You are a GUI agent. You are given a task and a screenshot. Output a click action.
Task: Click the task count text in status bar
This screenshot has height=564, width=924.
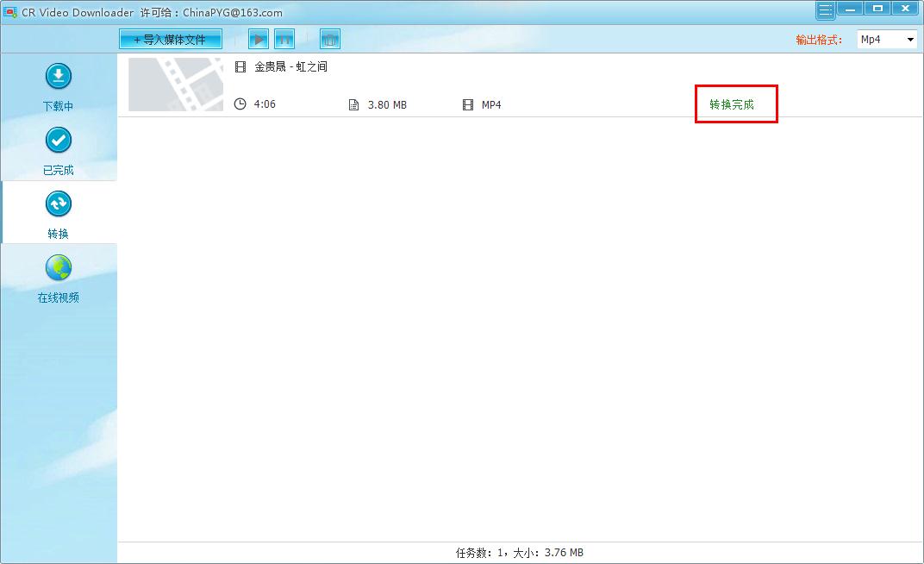[x=519, y=552]
